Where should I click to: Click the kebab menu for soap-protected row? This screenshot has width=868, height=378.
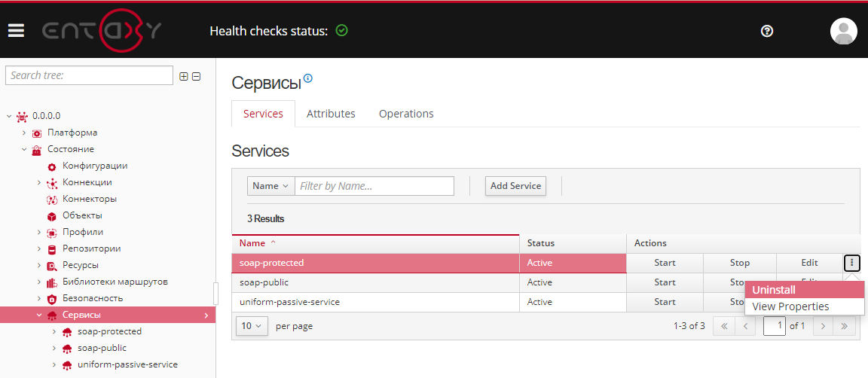[851, 263]
